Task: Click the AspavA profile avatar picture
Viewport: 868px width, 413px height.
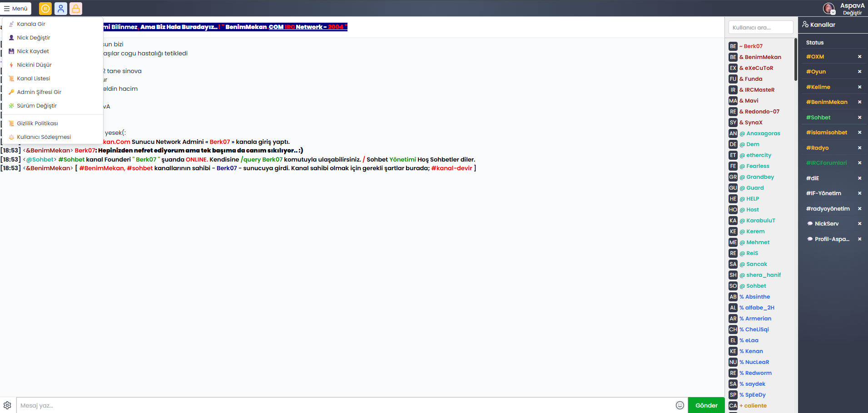Action: click(x=828, y=8)
